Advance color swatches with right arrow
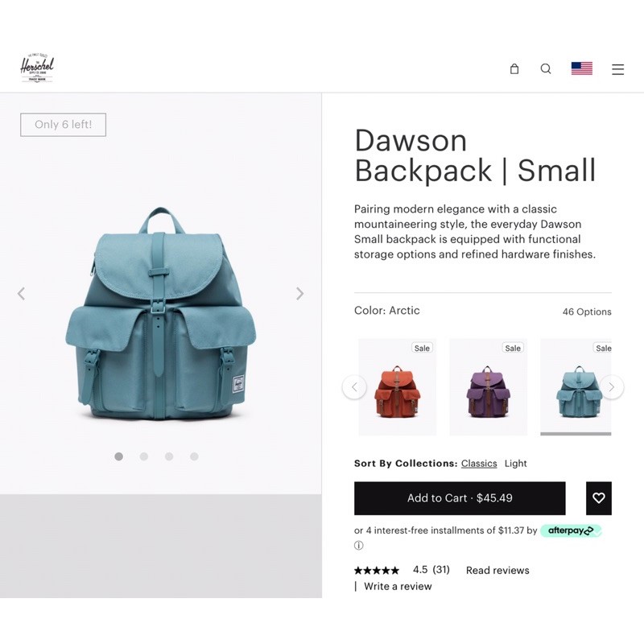 tap(612, 387)
